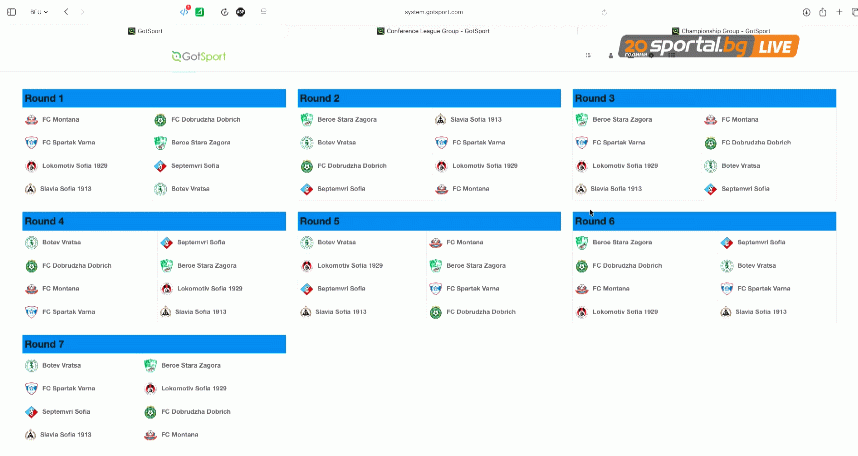858x456 pixels.
Task: Click the green extension icon in toolbar
Action: (x=201, y=12)
